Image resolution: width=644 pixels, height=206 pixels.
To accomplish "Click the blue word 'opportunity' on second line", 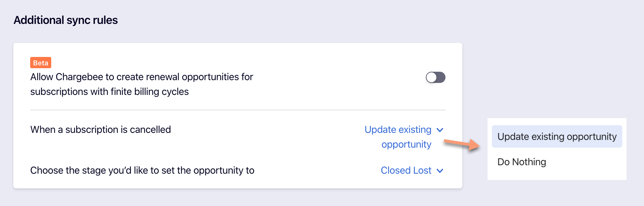I will [x=406, y=144].
